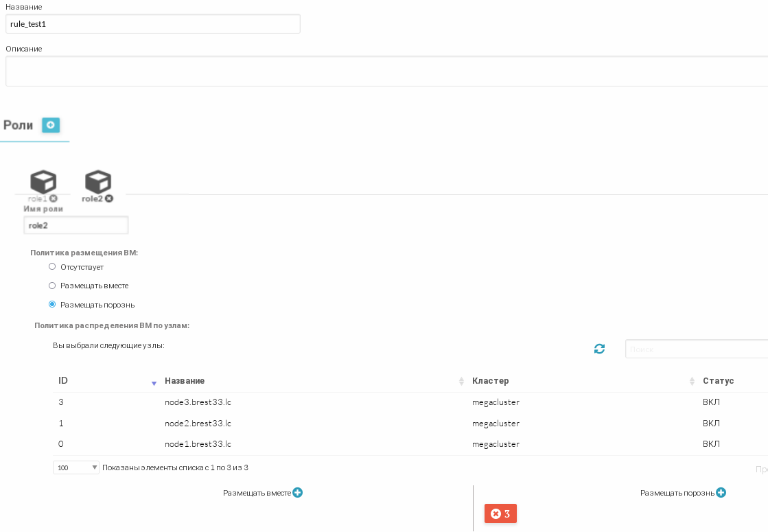Add a 'Размещать вместе' node group
Image resolution: width=768 pixels, height=532 pixels.
pos(298,492)
